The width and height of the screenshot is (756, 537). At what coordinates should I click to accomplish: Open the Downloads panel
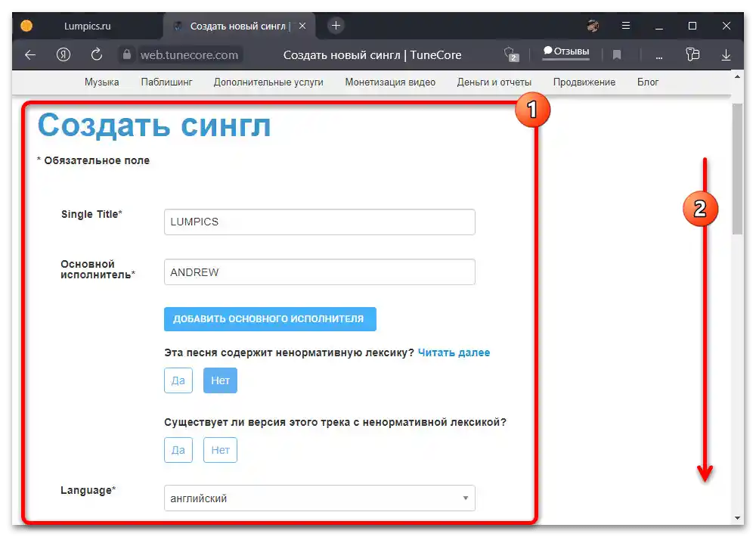[x=726, y=54]
